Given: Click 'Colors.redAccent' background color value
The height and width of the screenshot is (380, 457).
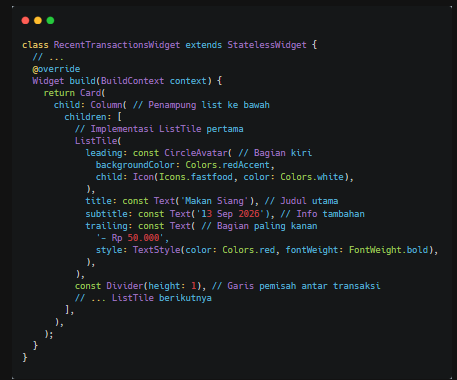Looking at the screenshot, I should [x=228, y=165].
